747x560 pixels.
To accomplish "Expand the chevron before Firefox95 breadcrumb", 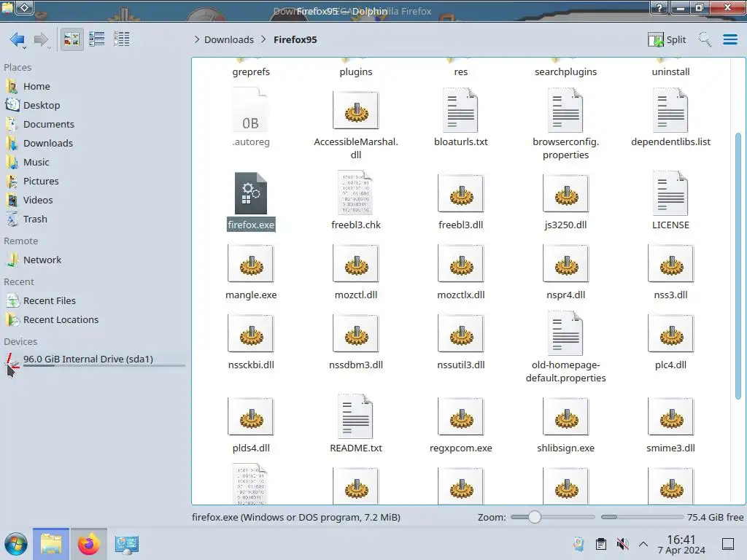I will pyautogui.click(x=263, y=39).
